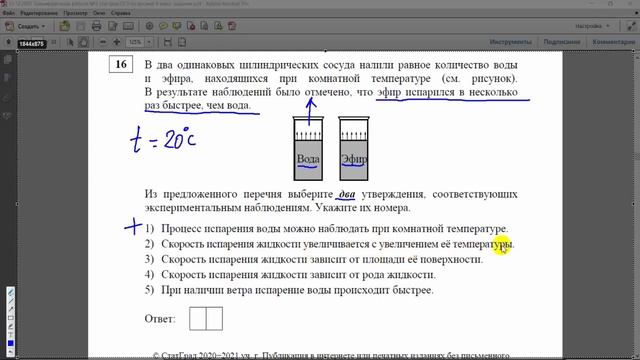Image resolution: width=640 pixels, height=360 pixels.
Task: Click the Print icon
Action: (x=96, y=27)
